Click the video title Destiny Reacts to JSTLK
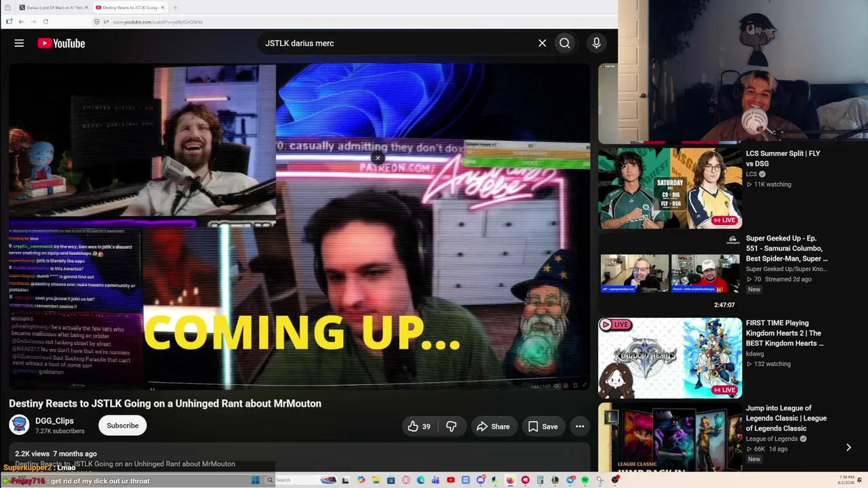The width and height of the screenshot is (868, 488). point(165,403)
